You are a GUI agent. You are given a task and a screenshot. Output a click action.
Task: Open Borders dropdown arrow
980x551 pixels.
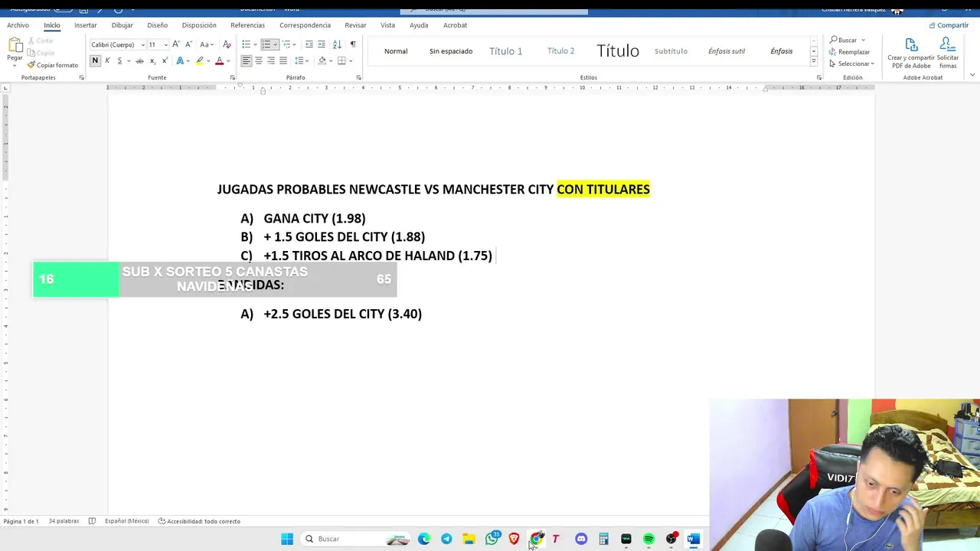[x=350, y=60]
